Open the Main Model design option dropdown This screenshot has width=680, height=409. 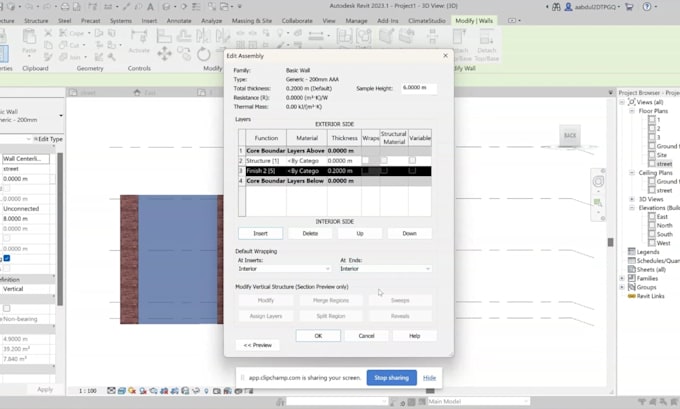479,402
